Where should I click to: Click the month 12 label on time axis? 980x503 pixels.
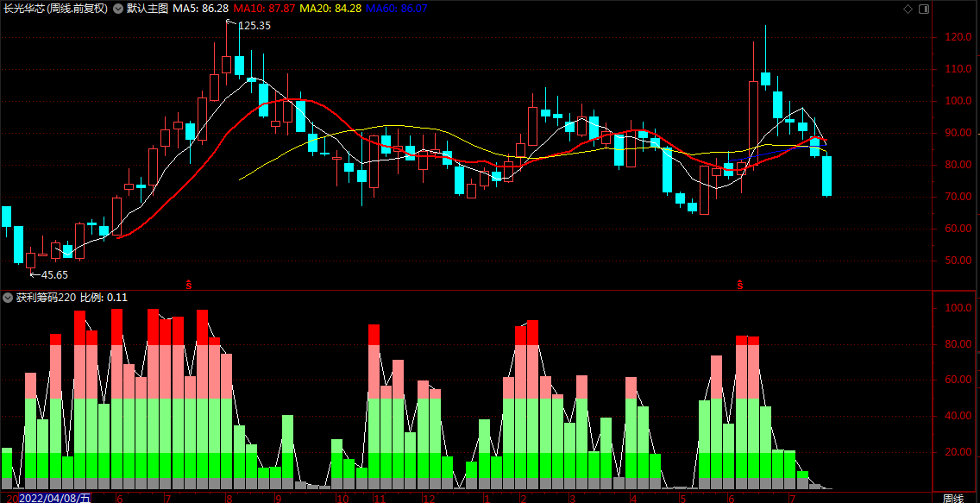click(428, 499)
